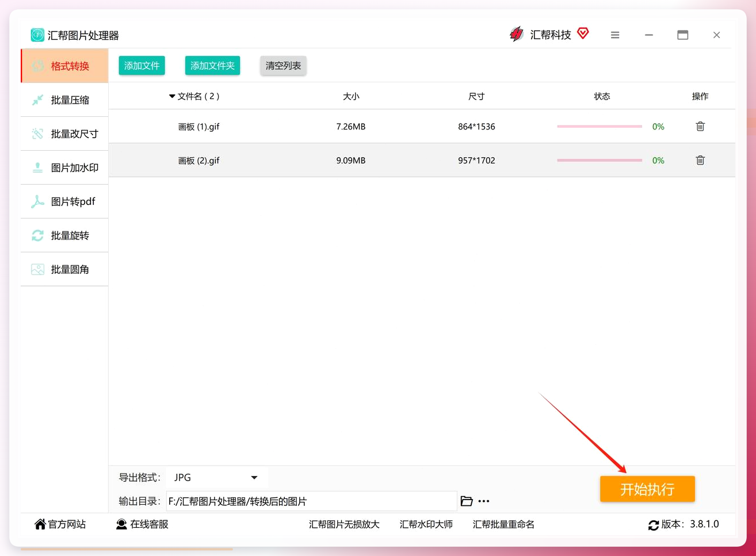Click the 输出目录 path input field
This screenshot has width=756, height=556.
[311, 501]
